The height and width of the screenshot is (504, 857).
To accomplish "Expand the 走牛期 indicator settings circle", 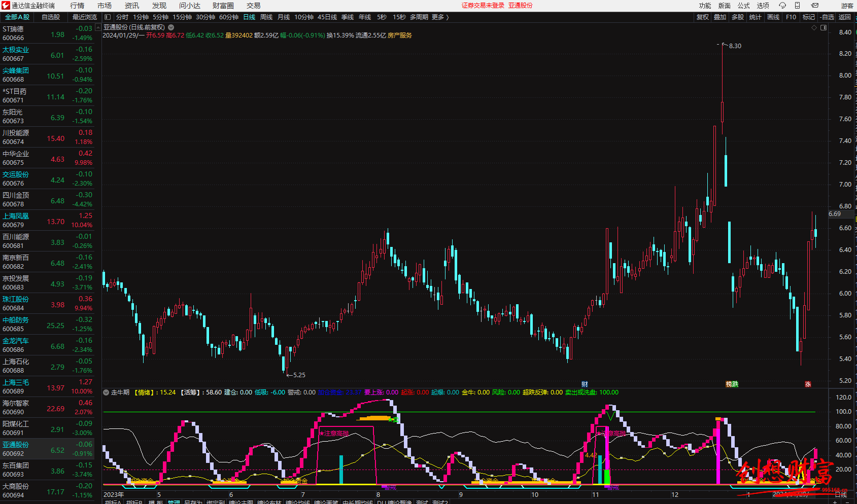I will coord(106,392).
